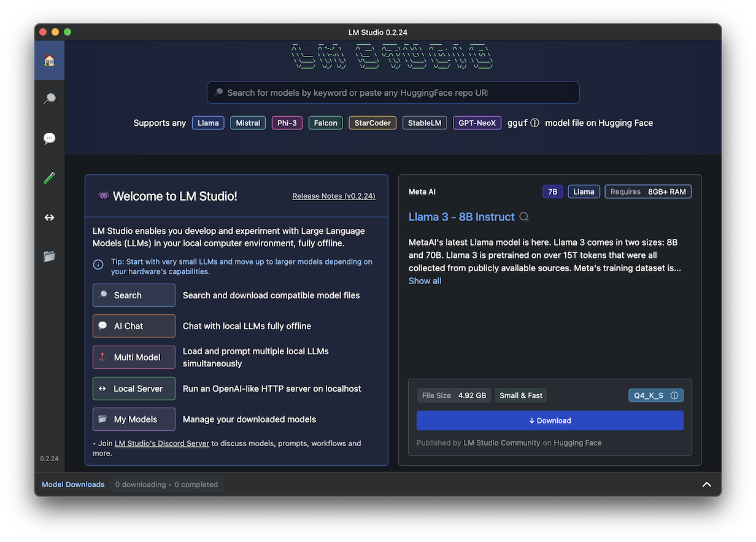Open AI Chat speech bubble sidebar icon
The height and width of the screenshot is (542, 756).
tap(50, 138)
